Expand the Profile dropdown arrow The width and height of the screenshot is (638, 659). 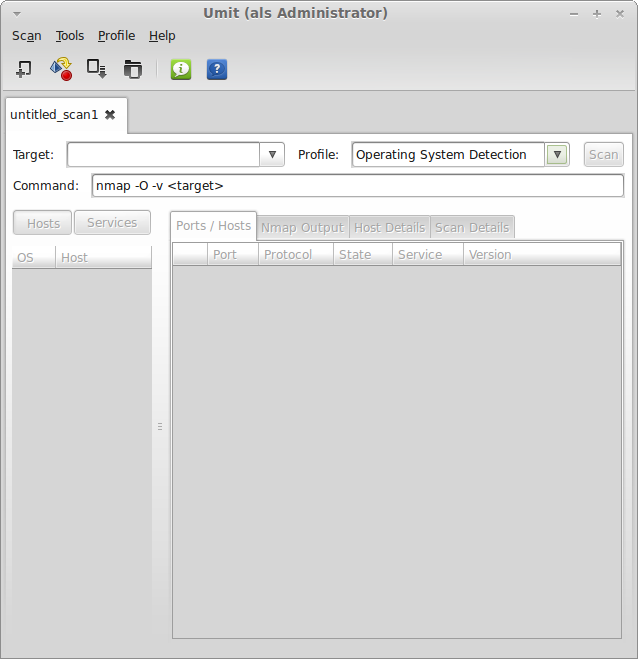tap(557, 155)
